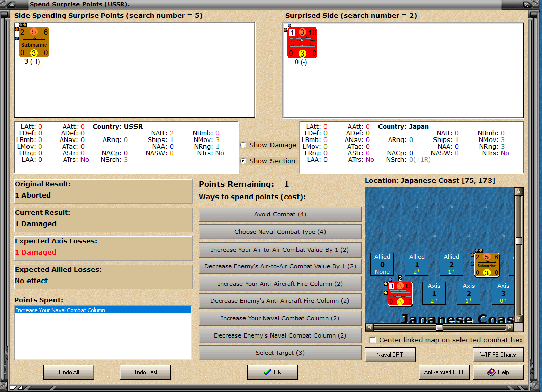542x392 pixels.
Task: Click the Allied 0 None sea box
Action: pos(382,264)
